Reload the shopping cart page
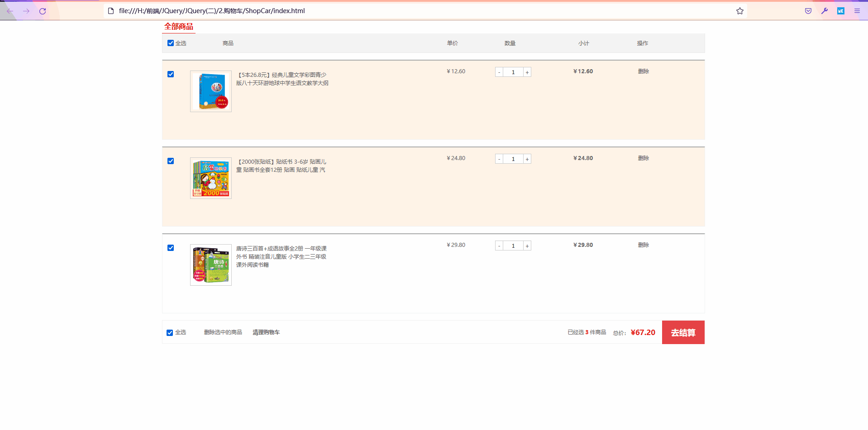The height and width of the screenshot is (430, 868). (x=43, y=11)
